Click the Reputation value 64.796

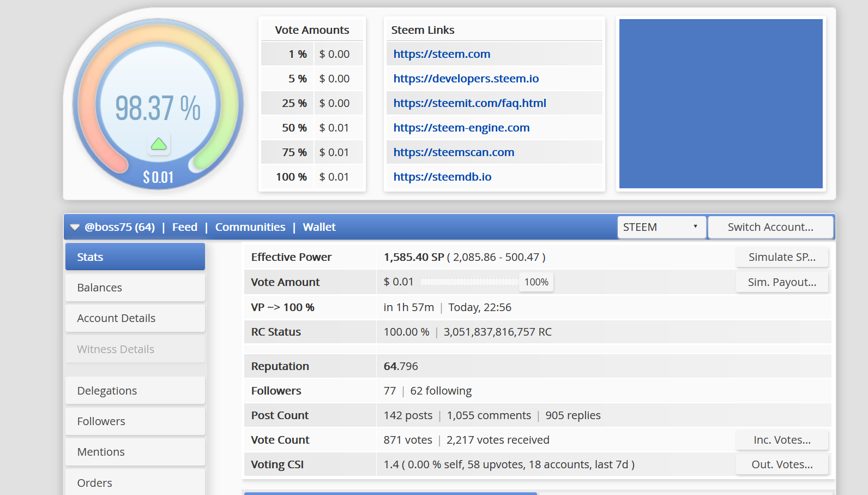click(x=401, y=366)
